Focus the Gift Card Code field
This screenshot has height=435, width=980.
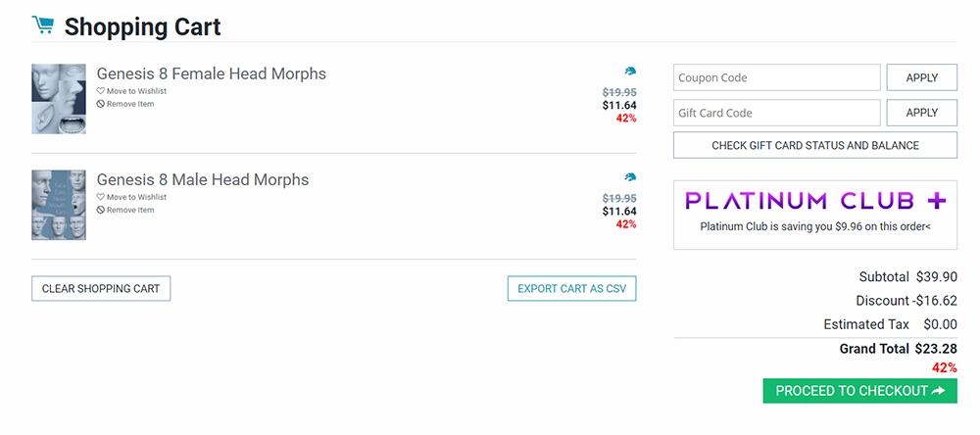[x=776, y=113]
